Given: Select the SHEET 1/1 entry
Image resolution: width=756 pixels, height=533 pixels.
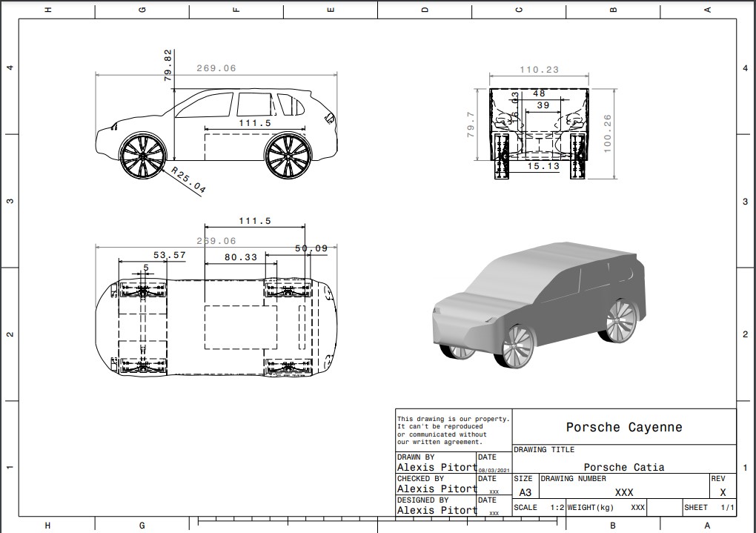Looking at the screenshot, I should (x=709, y=508).
